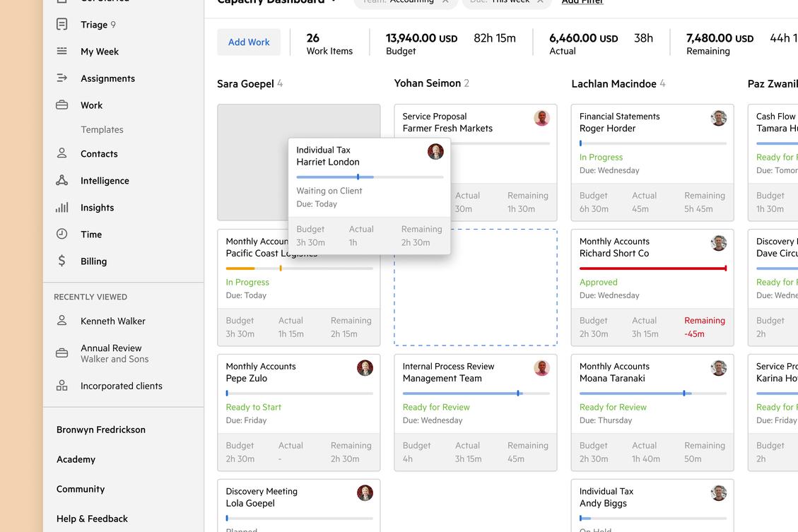Open recently viewed Annual Review Walker and Sons
The height and width of the screenshot is (532, 798).
(115, 353)
